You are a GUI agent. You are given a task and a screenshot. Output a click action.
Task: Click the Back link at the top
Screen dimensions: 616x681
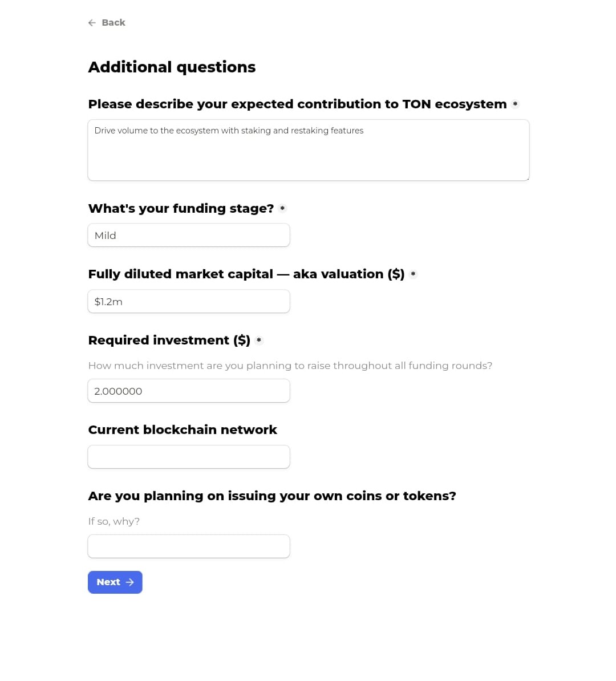(x=113, y=22)
